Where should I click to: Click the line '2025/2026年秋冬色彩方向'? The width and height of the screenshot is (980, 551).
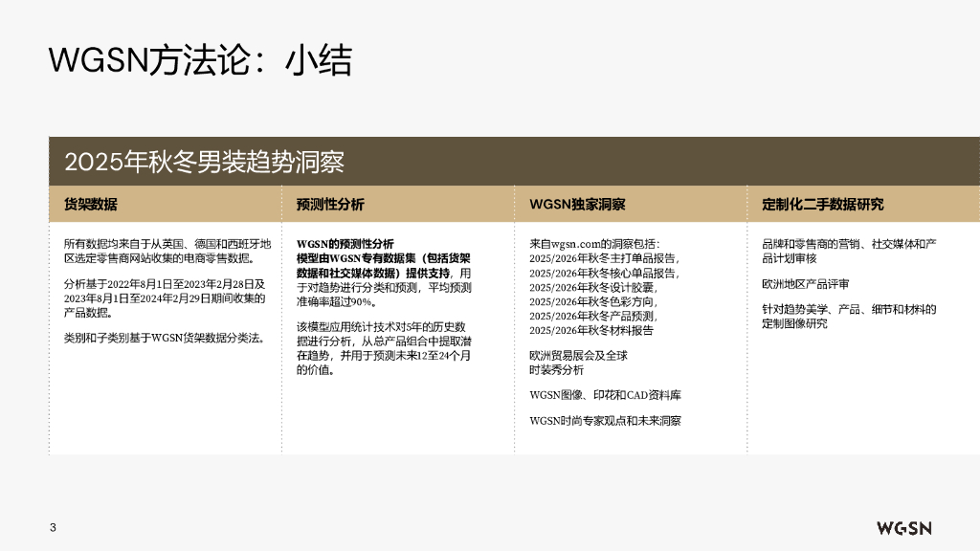pyautogui.click(x=593, y=301)
